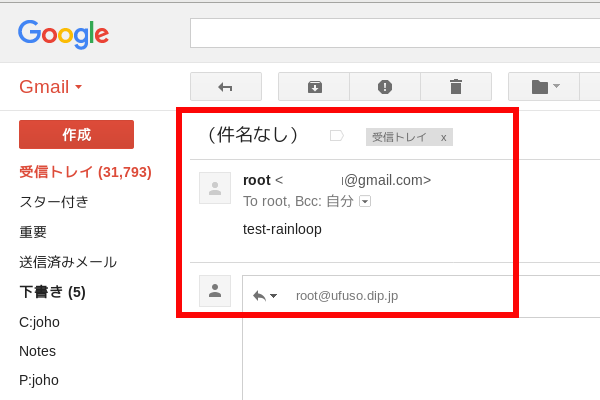Delete the email with the trash icon
The width and height of the screenshot is (600, 400).
[456, 87]
